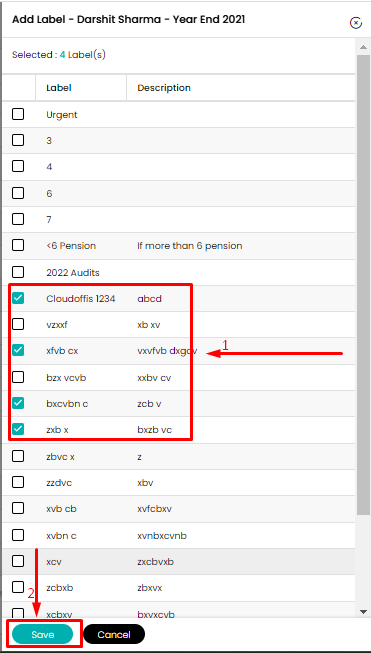The height and width of the screenshot is (653, 371).
Task: Click the '<6 Pension' label text
Action: coord(71,246)
